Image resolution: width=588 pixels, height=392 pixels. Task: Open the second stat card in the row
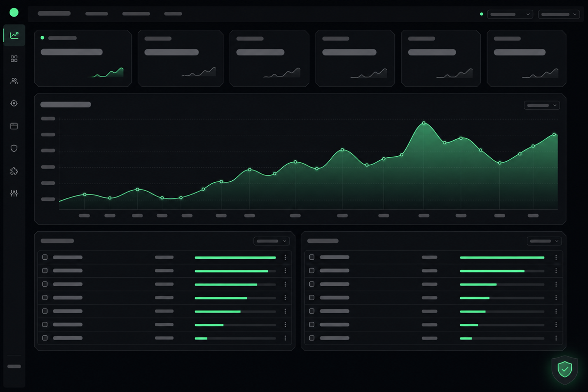coord(180,58)
